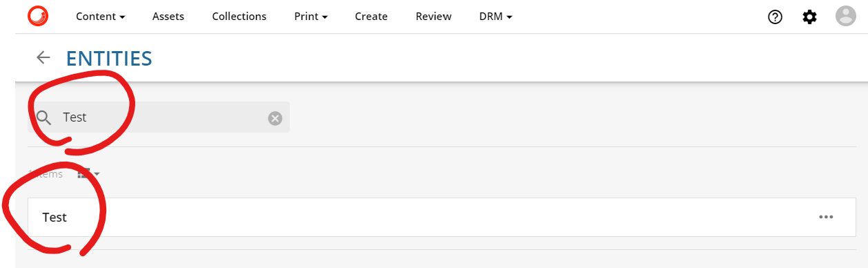Click the magnifier search icon
This screenshot has width=868, height=268.
click(44, 117)
